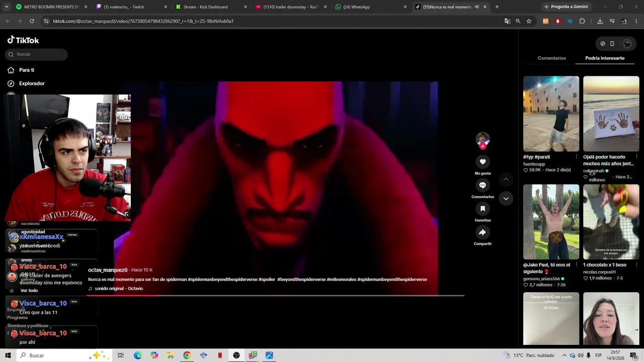The height and width of the screenshot is (362, 644).
Task: Click 'Ver todo' in the sidebar
Action: (x=29, y=291)
